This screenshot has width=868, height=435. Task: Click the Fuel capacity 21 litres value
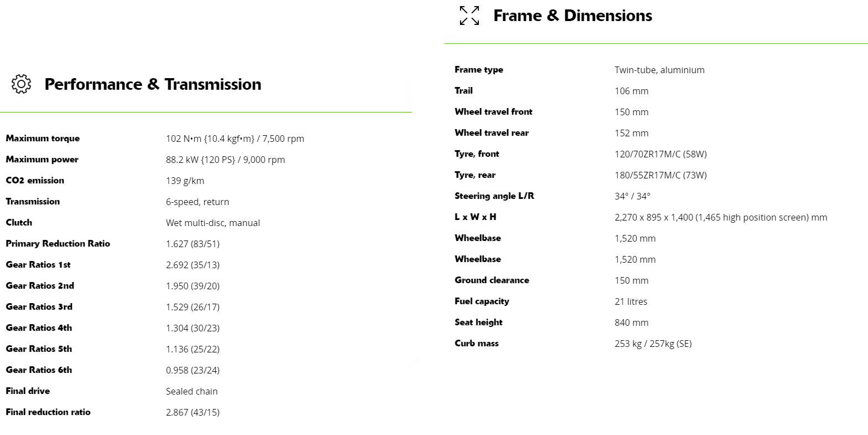click(631, 301)
